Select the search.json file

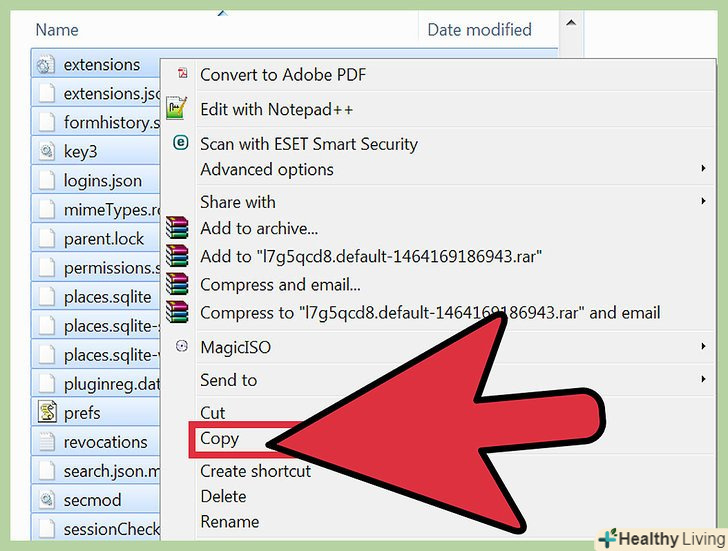pyautogui.click(x=112, y=471)
